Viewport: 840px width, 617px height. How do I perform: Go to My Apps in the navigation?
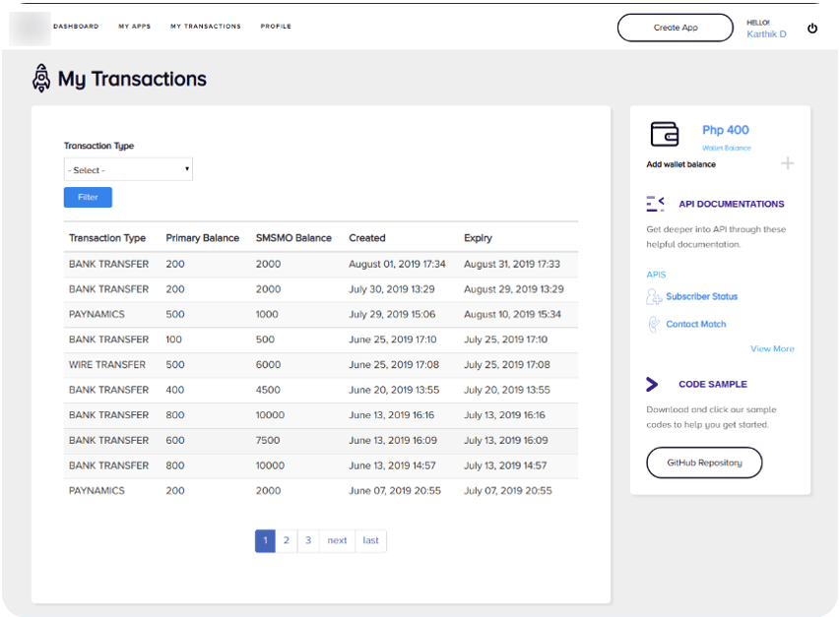pos(135,27)
